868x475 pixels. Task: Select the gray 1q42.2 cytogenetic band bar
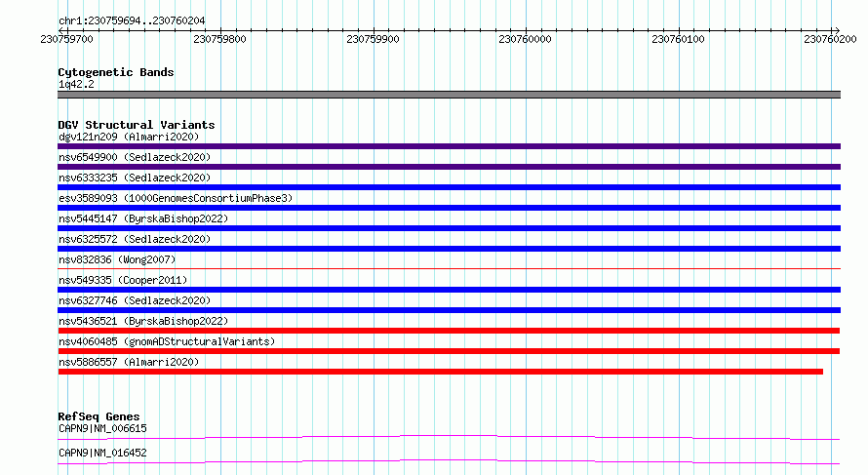[x=449, y=95]
